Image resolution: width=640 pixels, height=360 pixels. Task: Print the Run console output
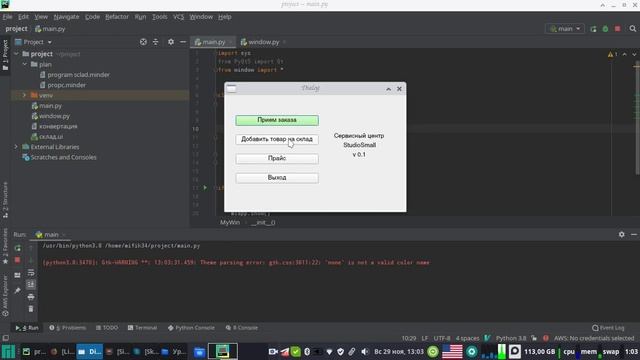tap(31, 297)
